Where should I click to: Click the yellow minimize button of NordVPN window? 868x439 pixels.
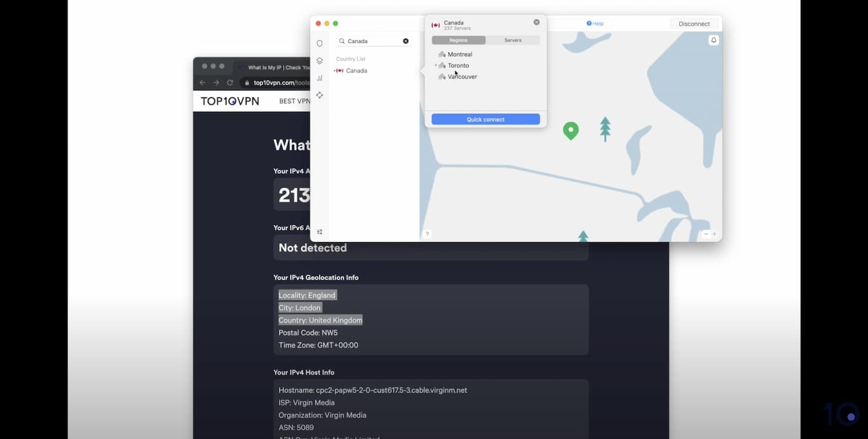click(x=327, y=24)
